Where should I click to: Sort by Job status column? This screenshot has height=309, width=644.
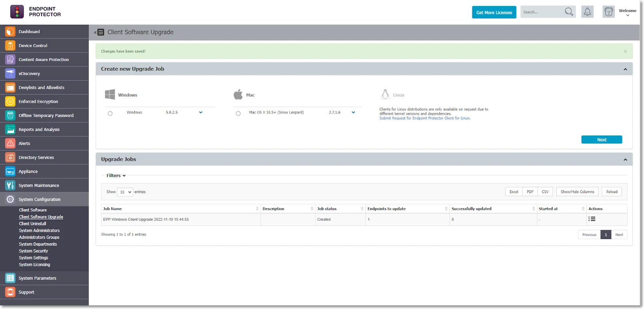[340, 209]
